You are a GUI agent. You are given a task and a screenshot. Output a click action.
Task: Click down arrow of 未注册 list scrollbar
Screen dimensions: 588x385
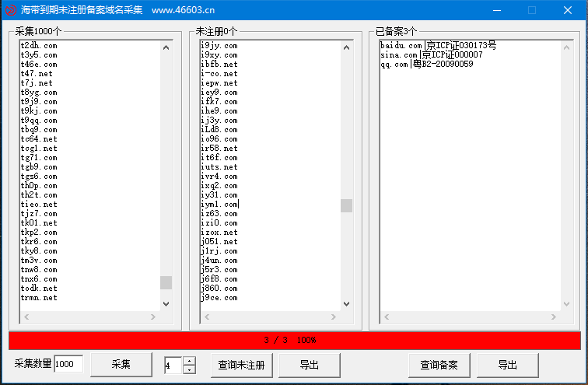coord(347,304)
